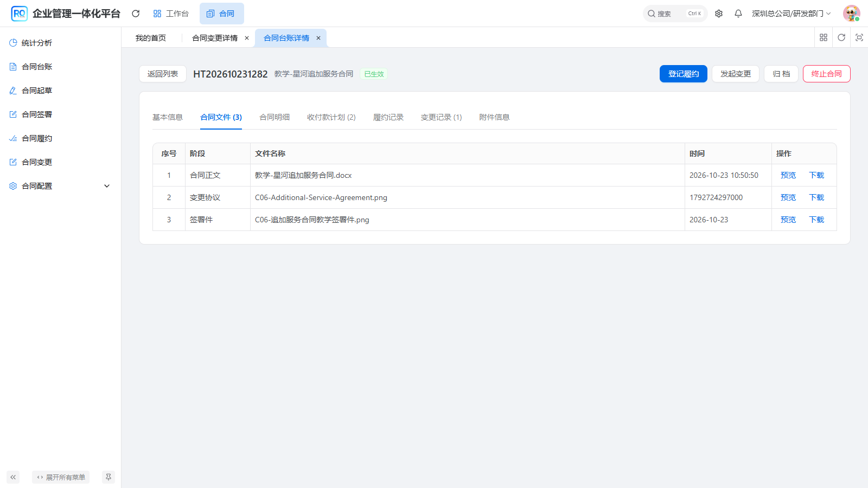Click the refresh icon beside platform title
The width and height of the screenshot is (868, 488).
coord(136,14)
